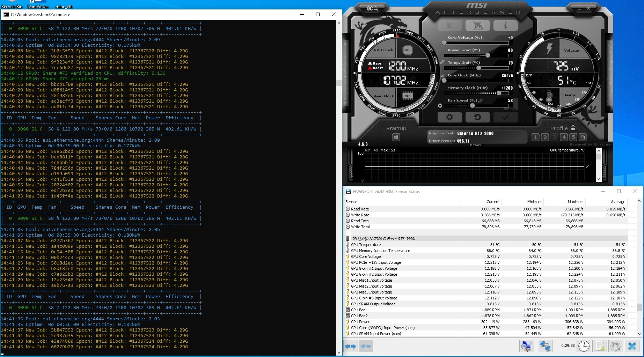Viewport: 644px width, 357px height.
Task: Select the GPU Core Voltage row
Action: (x=486, y=256)
